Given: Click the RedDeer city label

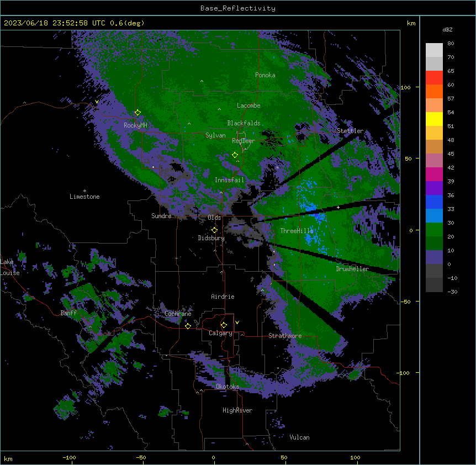Looking at the screenshot, I should click(244, 141).
